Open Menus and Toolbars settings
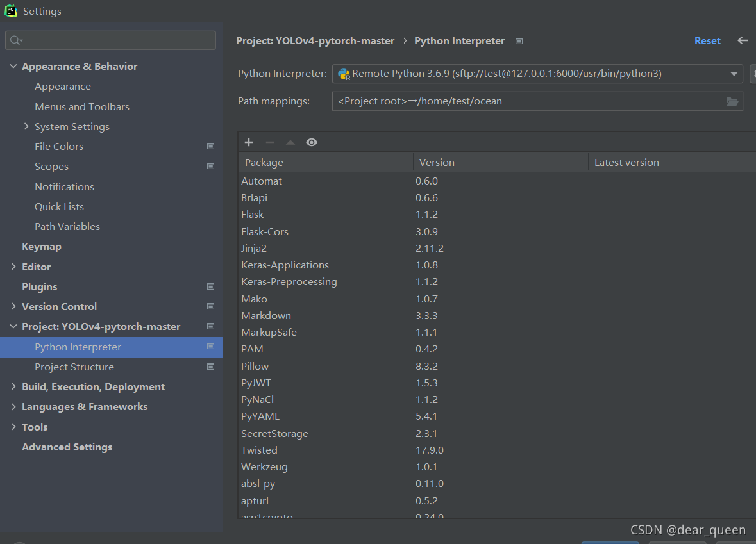Viewport: 756px width, 544px height. (x=82, y=106)
